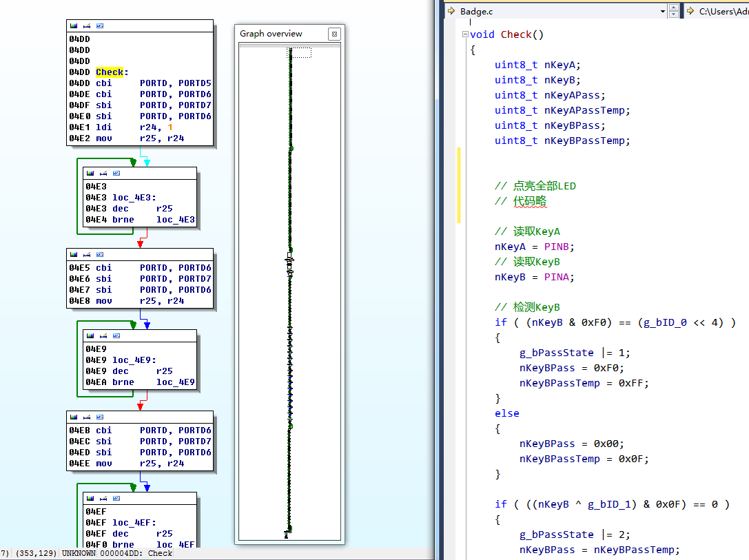Close the Graph overview panel
This screenshot has width=749, height=560.
[x=334, y=34]
